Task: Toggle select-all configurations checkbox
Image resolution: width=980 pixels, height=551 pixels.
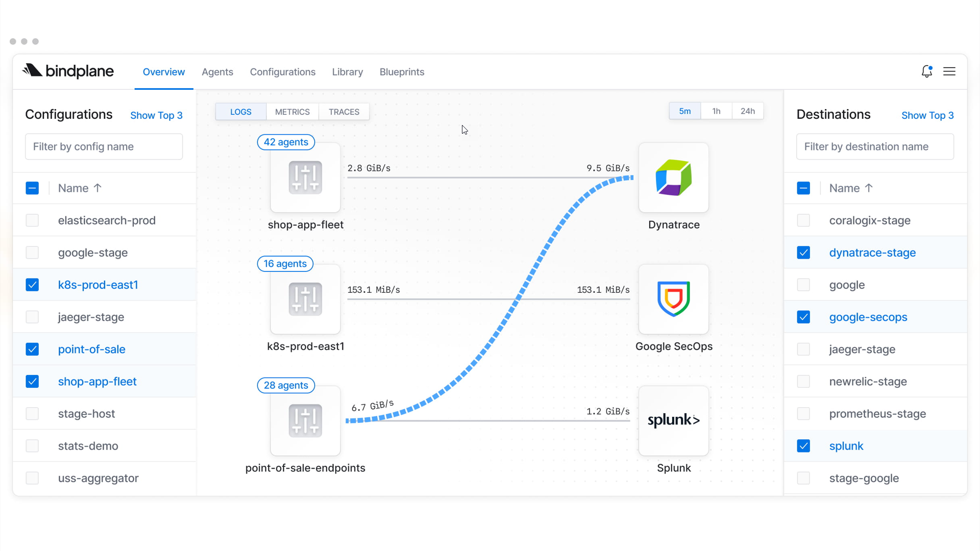Action: tap(32, 188)
